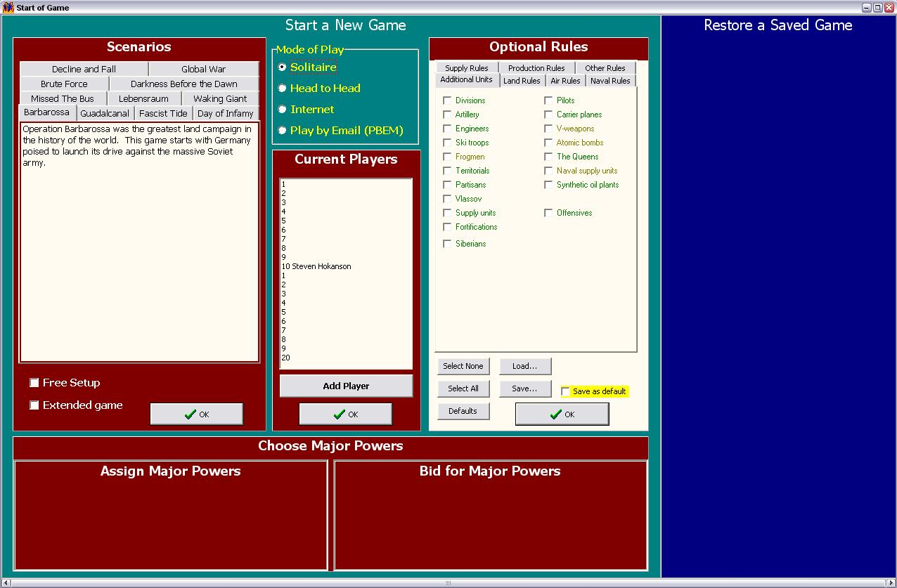The width and height of the screenshot is (897, 588).
Task: Check Save as default
Action: [x=565, y=391]
